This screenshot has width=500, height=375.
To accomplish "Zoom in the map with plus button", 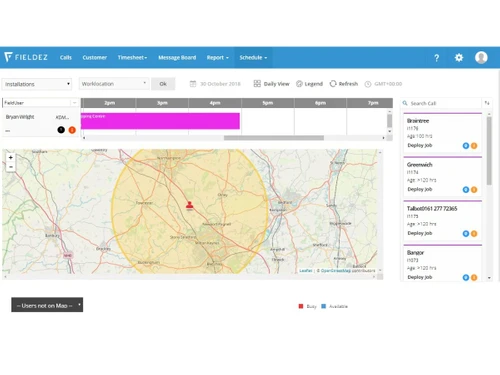I will 11,157.
